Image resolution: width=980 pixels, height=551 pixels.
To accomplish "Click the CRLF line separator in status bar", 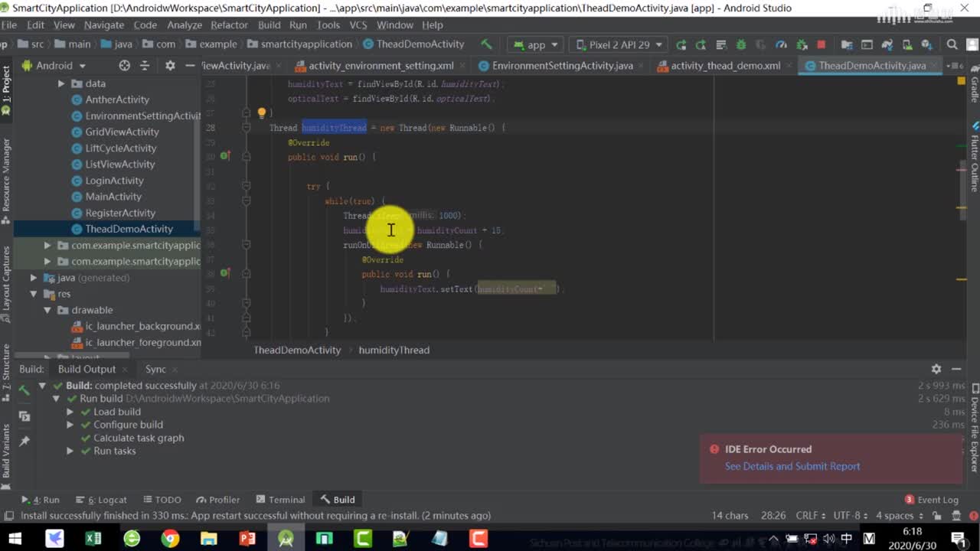I will pos(810,516).
